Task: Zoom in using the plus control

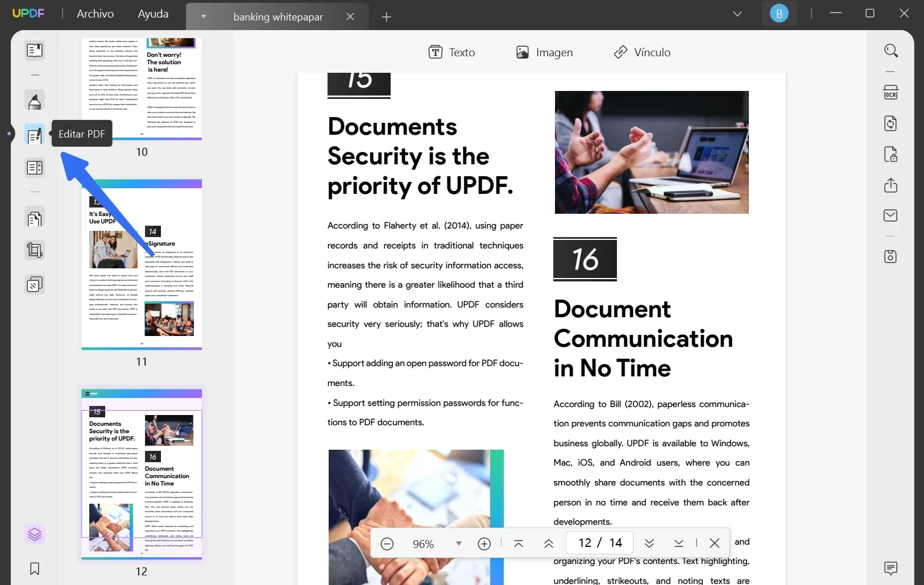Action: [x=484, y=543]
